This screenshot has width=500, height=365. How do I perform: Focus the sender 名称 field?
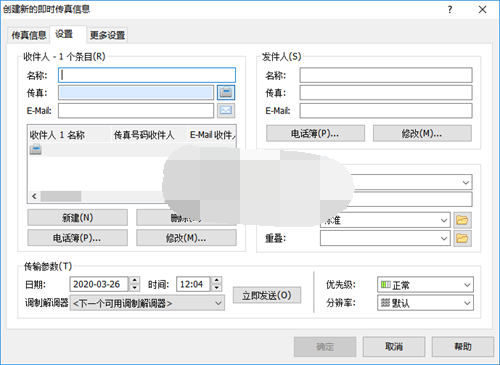click(386, 75)
